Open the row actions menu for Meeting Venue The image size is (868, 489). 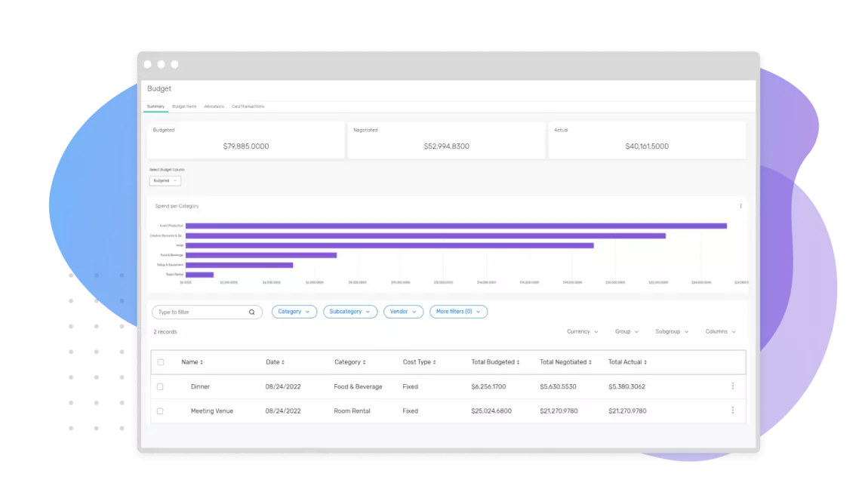click(x=732, y=411)
